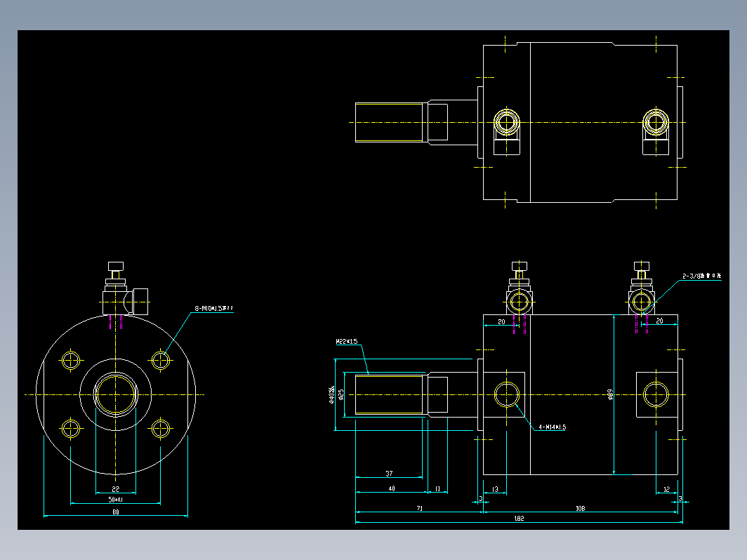
Task: Pick the 37 dimension text
Action: (x=389, y=473)
